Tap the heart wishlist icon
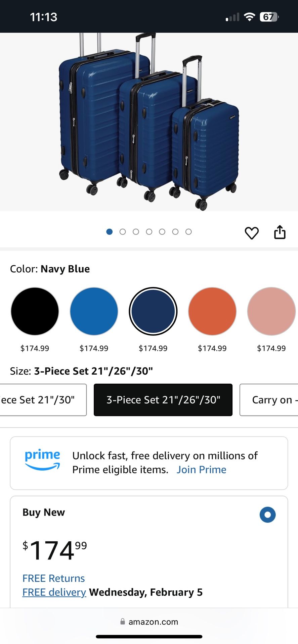This screenshot has height=644, width=298. pyautogui.click(x=252, y=233)
